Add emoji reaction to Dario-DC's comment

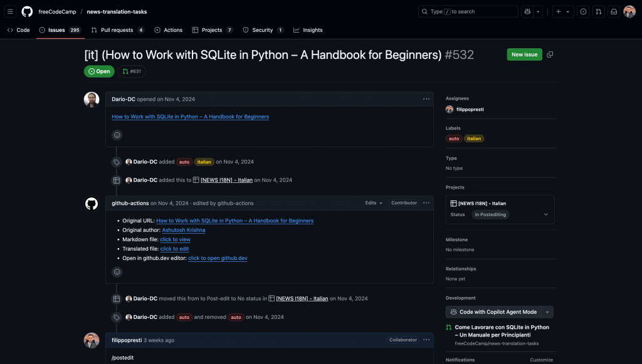pos(117,135)
